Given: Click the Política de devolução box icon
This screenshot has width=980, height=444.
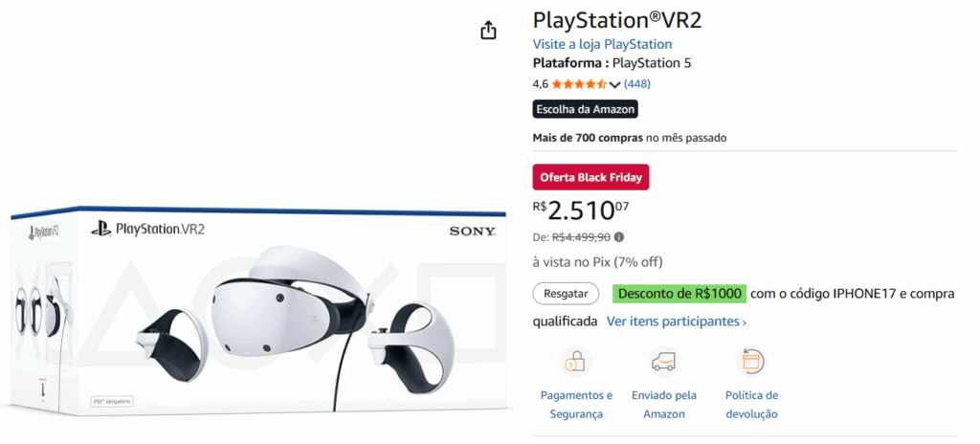Looking at the screenshot, I should click(750, 361).
